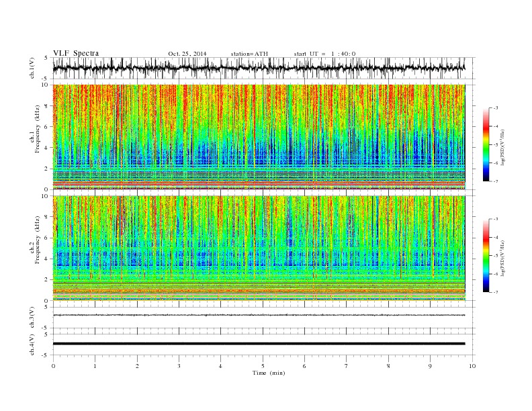Select the "Time (min)" axis title
532x411 pixels.
tap(269, 373)
